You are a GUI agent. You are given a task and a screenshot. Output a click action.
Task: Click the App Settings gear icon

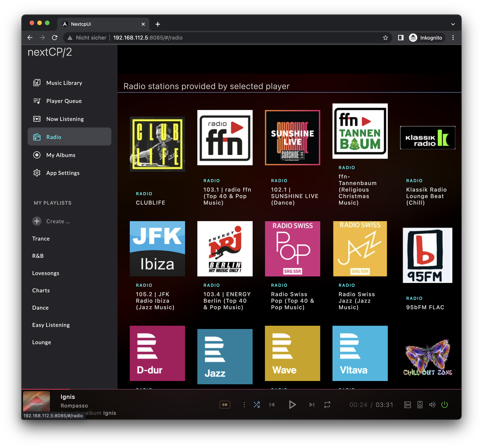[37, 173]
